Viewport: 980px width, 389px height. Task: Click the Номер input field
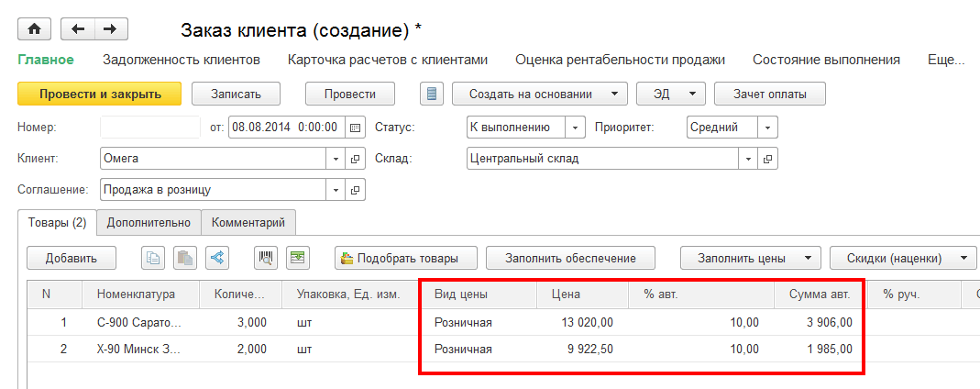coord(149,128)
